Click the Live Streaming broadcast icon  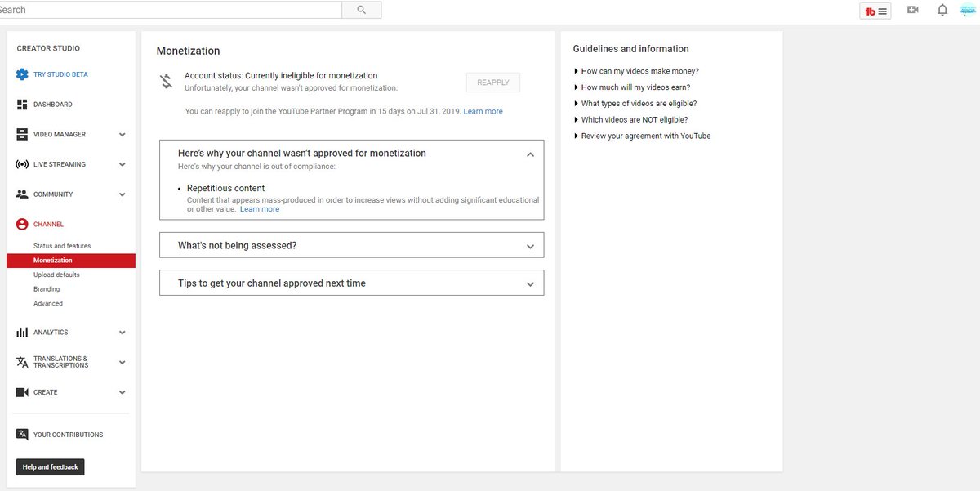pos(22,164)
